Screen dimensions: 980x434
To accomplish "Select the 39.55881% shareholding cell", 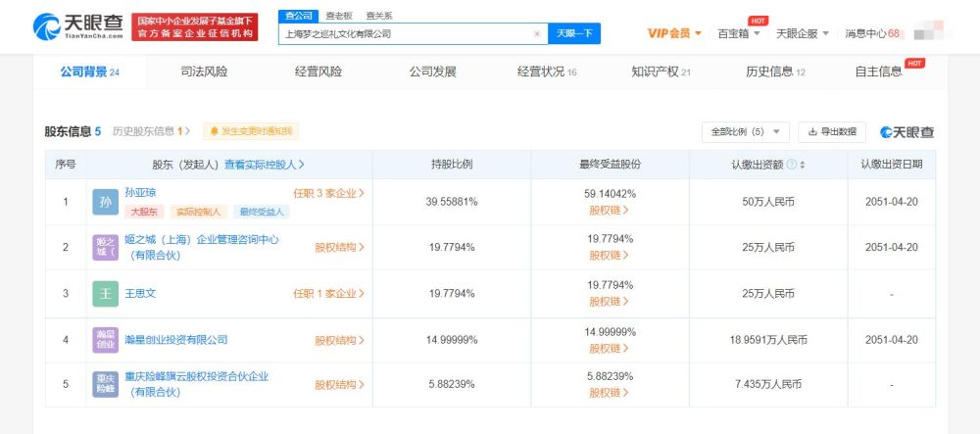I will pos(452,202).
